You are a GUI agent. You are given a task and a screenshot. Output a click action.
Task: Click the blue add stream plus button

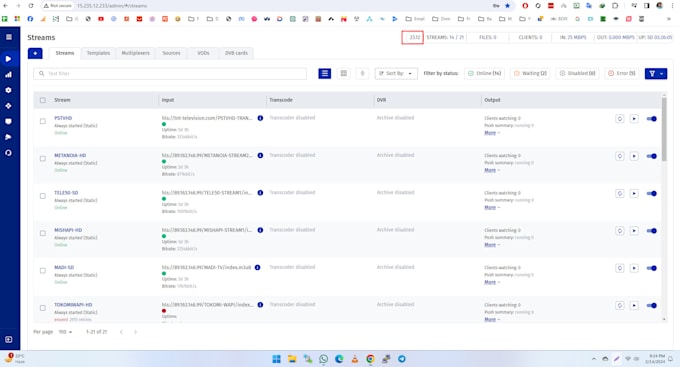(x=35, y=53)
